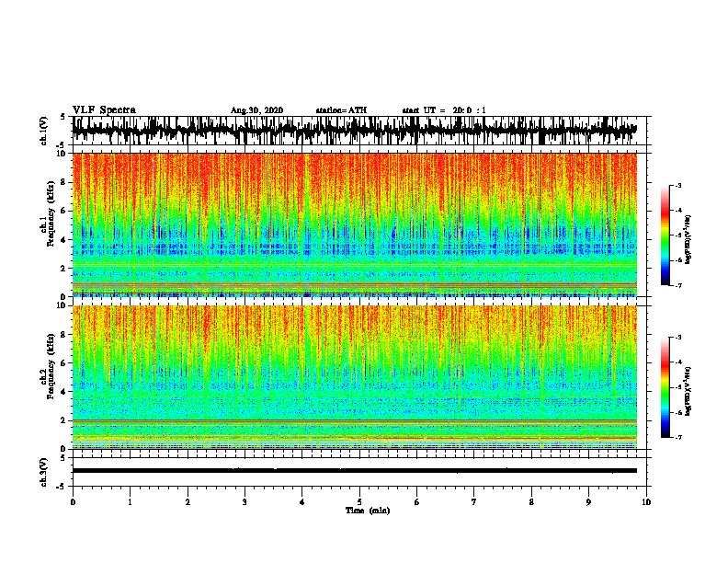Click time axis tick label "8"
The height and width of the screenshot is (563, 728).
point(531,502)
